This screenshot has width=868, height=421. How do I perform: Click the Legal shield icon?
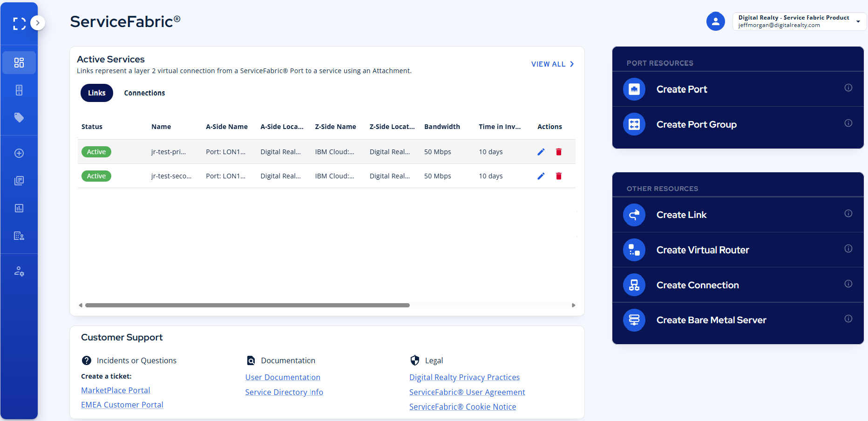click(x=415, y=360)
